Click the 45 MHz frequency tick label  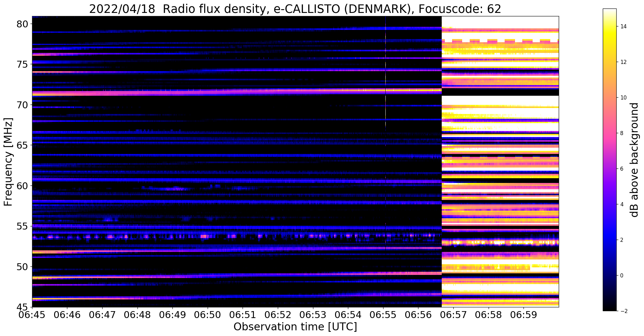click(x=22, y=307)
